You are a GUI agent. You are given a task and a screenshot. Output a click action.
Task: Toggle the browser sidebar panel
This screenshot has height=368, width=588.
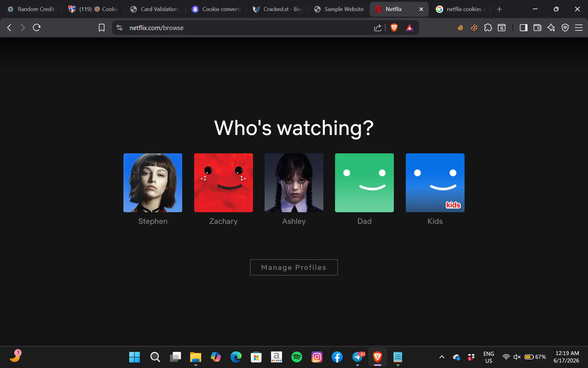pos(524,28)
